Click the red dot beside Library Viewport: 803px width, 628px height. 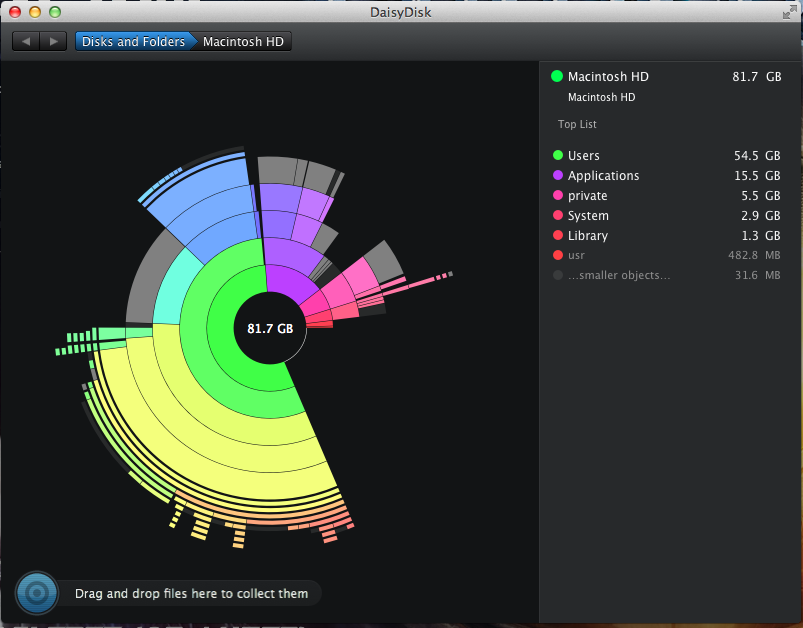(x=558, y=235)
